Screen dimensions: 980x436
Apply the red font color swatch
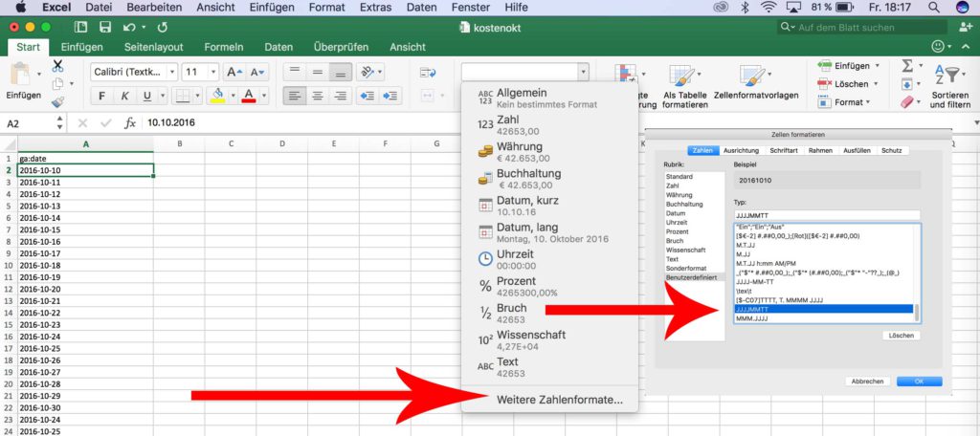[249, 96]
